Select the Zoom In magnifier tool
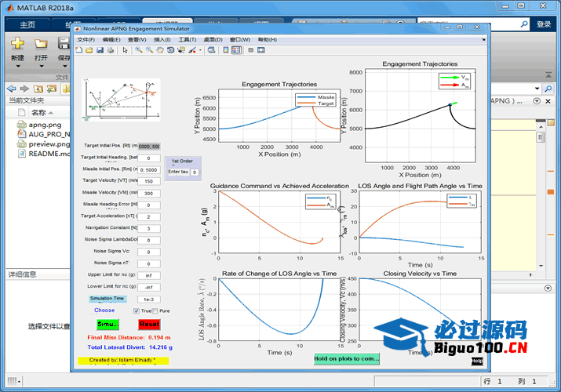Image resolution: width=561 pixels, height=392 pixels. (139, 50)
